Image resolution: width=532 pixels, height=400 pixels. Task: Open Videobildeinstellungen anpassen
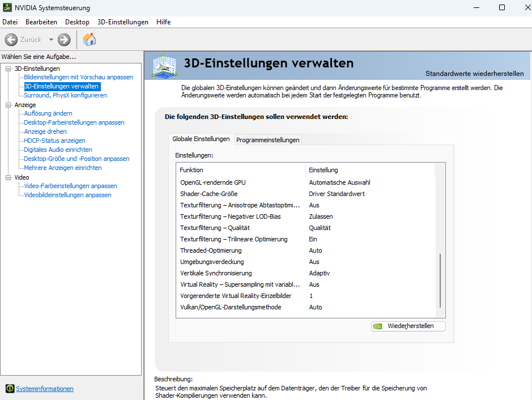click(67, 195)
